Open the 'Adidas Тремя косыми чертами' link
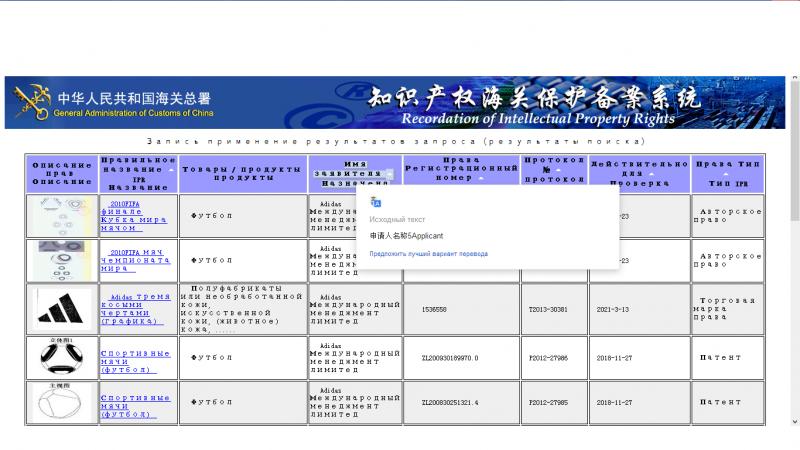The width and height of the screenshot is (800, 450). pyautogui.click(x=137, y=309)
